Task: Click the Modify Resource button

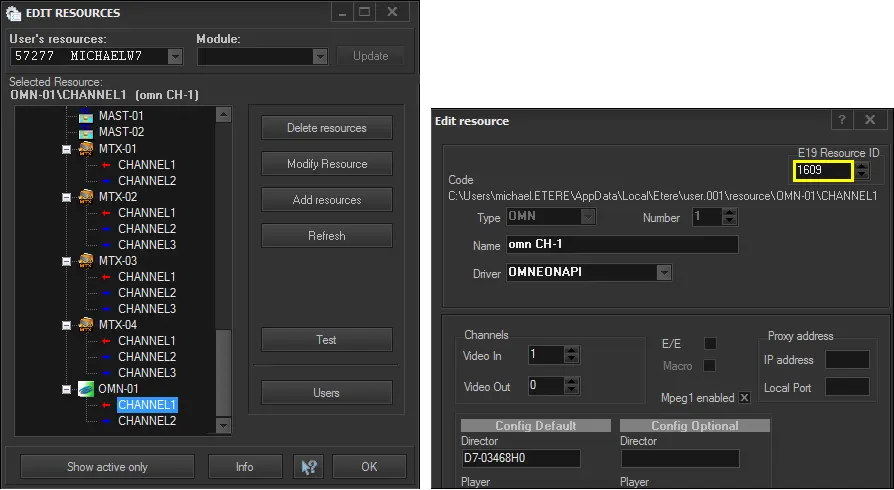Action: pos(326,164)
